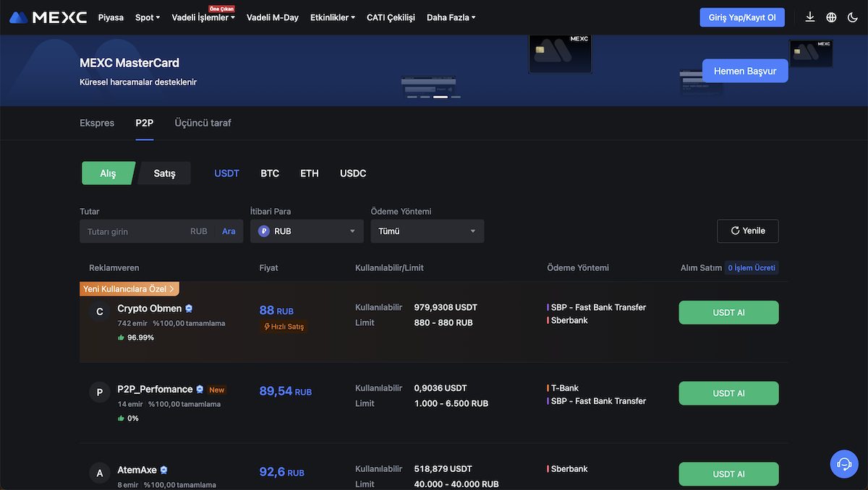Click the download app icon
Viewport: 868px width, 490px height.
click(x=809, y=17)
